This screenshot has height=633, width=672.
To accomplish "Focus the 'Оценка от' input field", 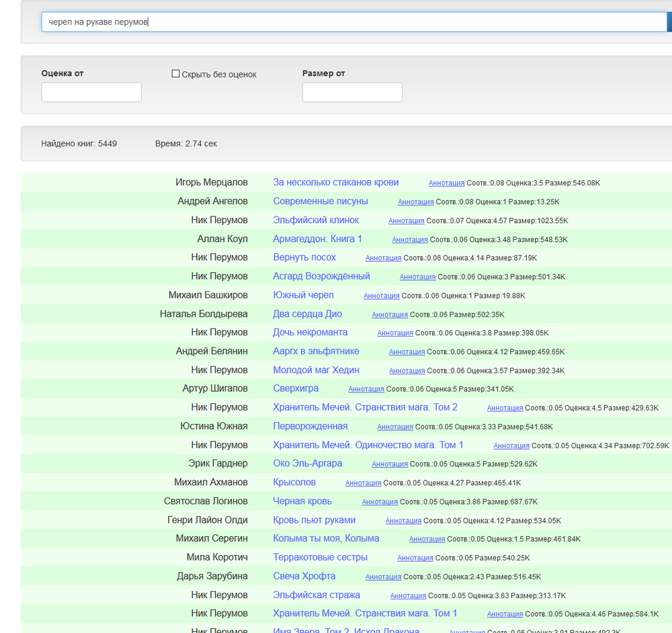I will tap(91, 92).
